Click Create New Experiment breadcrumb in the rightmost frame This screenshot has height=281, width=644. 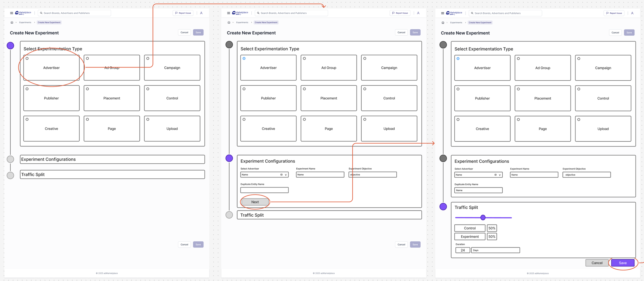pyautogui.click(x=480, y=23)
